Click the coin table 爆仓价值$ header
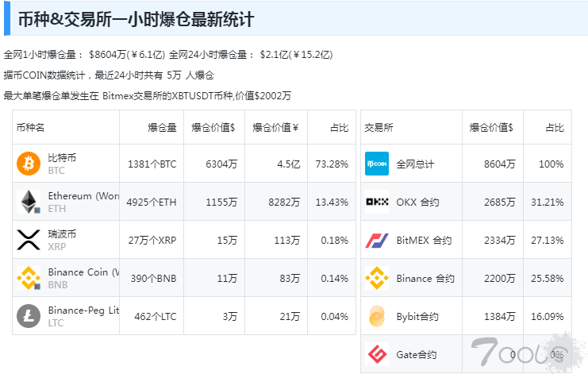 point(213,128)
